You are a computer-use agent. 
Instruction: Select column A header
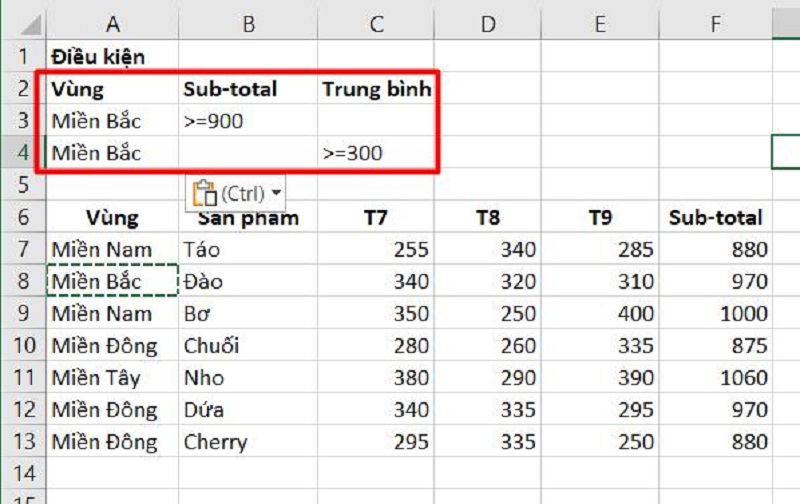[x=112, y=23]
